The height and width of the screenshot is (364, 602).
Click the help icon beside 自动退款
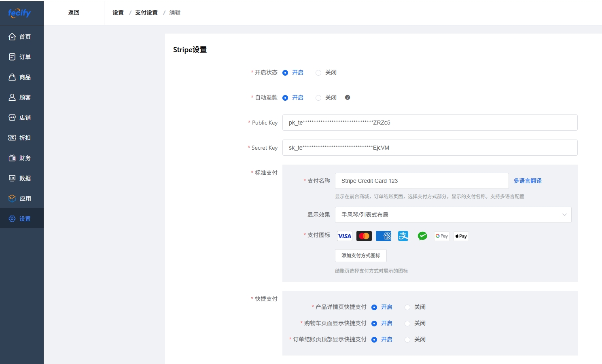tap(347, 97)
